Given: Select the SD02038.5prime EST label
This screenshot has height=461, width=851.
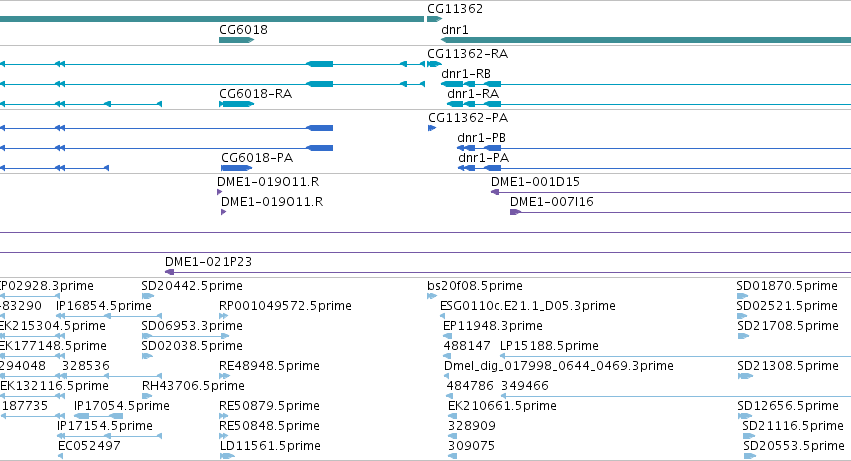Looking at the screenshot, I should coord(192,345).
